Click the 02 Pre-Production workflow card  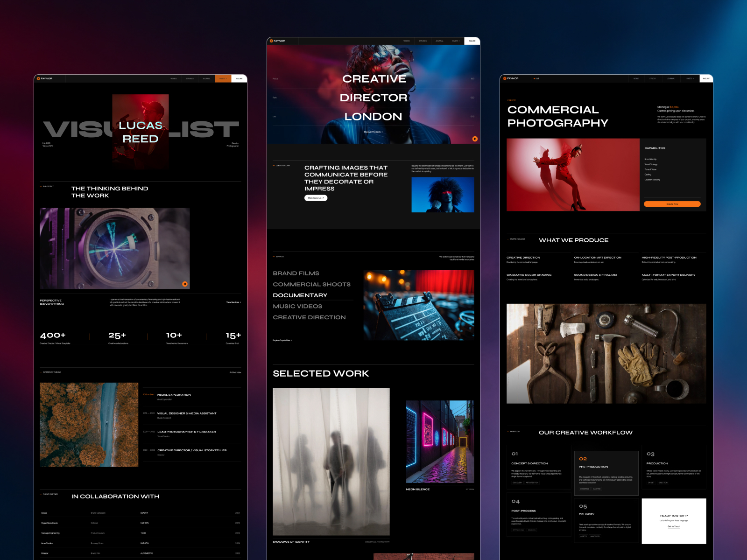coord(606,473)
